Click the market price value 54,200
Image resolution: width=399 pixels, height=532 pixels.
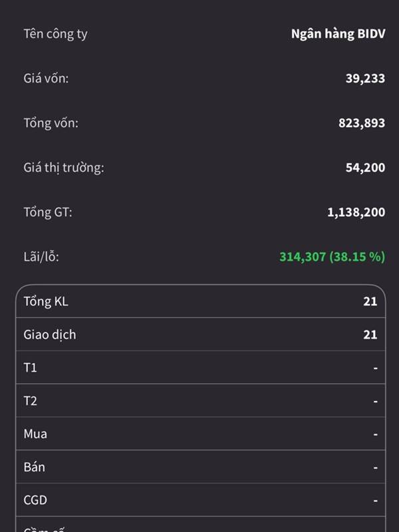click(365, 168)
